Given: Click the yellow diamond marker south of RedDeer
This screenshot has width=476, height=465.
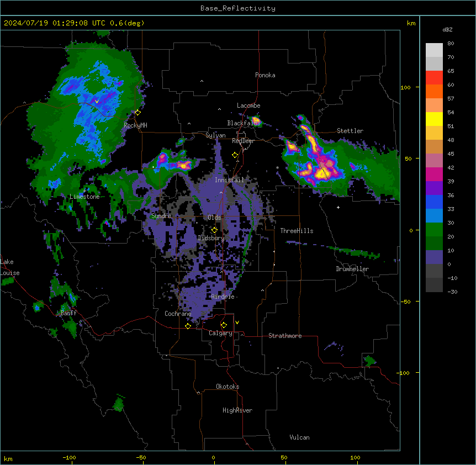Looking at the screenshot, I should 235,155.
